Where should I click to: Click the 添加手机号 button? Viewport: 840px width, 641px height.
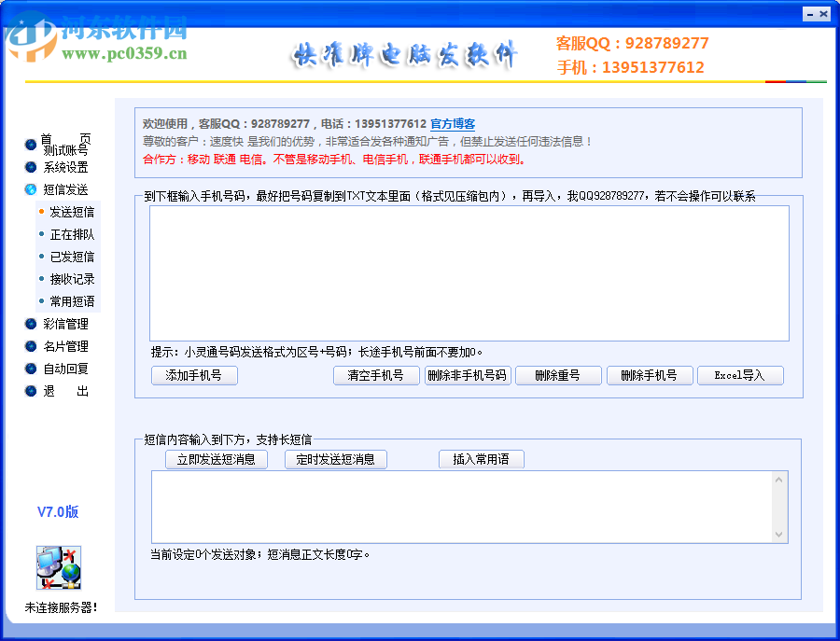[194, 376]
